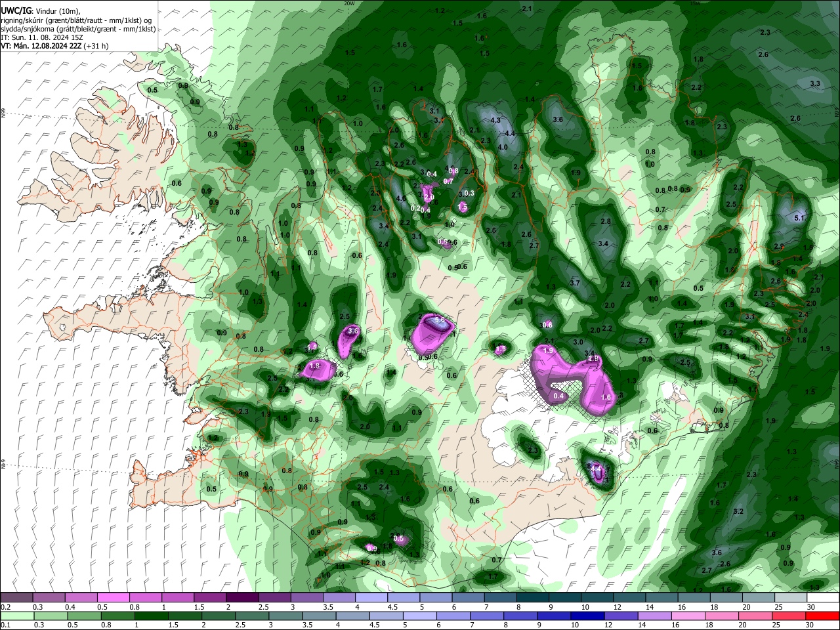Click the bright red swatch ending the lower legend row
The image size is (840, 630).
tap(822, 616)
